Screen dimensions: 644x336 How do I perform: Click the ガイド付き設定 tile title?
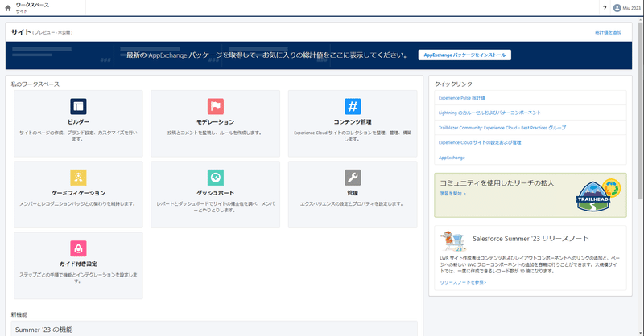click(78, 264)
